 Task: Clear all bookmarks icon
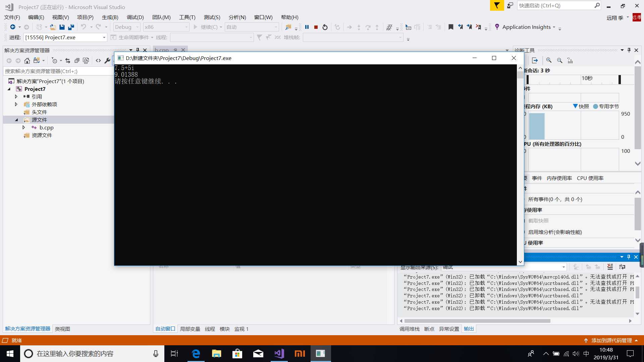coord(478,27)
